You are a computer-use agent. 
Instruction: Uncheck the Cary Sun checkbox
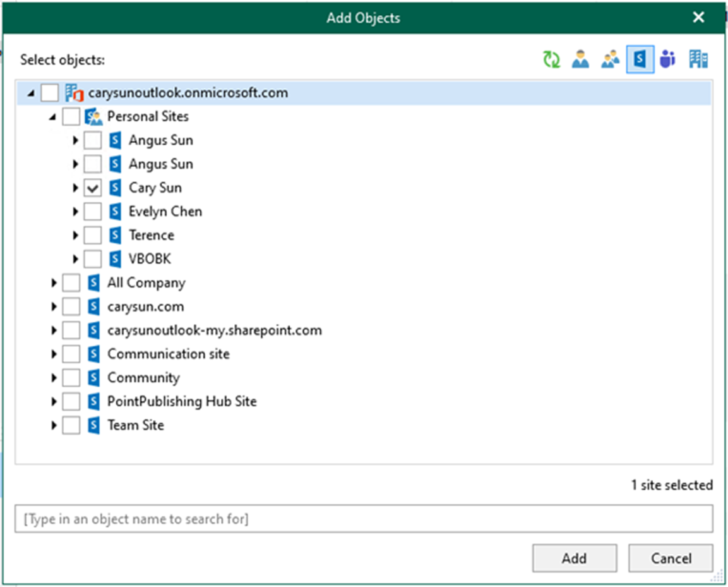(x=93, y=188)
